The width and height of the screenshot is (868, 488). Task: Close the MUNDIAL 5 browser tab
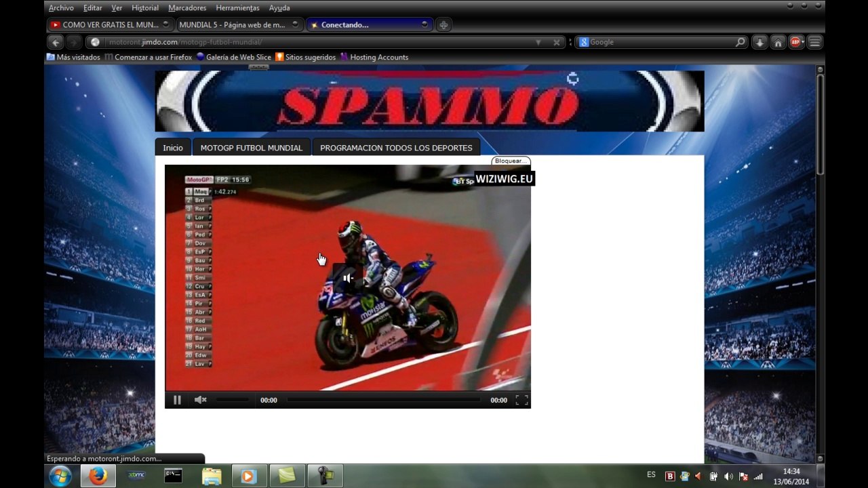[x=294, y=24]
